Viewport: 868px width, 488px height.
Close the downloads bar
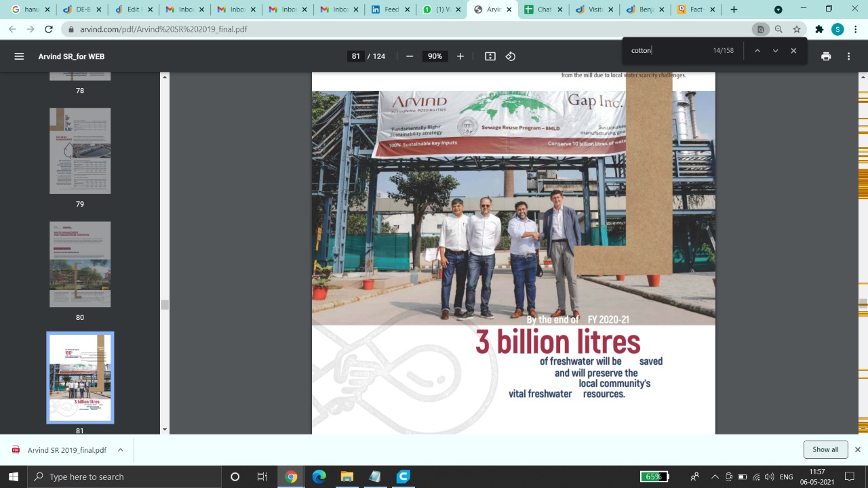click(x=857, y=449)
